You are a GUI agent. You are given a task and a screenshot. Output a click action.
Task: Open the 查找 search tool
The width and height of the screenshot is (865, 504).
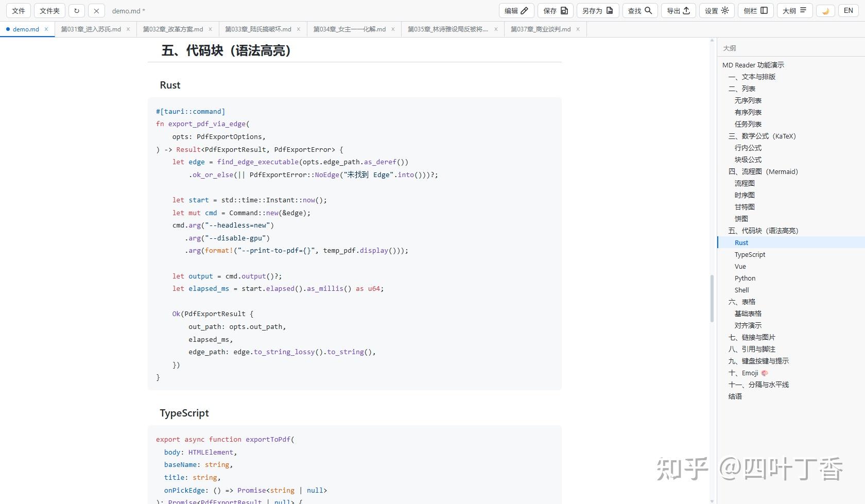pos(640,11)
